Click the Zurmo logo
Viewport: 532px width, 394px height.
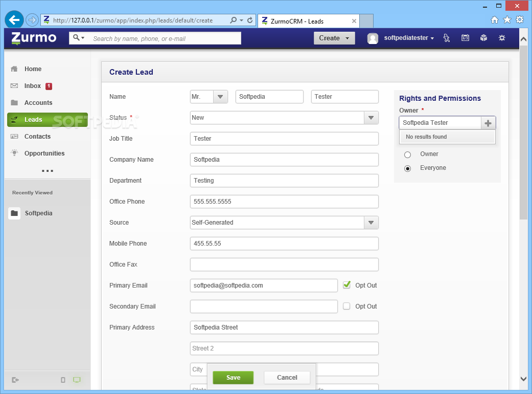34,38
